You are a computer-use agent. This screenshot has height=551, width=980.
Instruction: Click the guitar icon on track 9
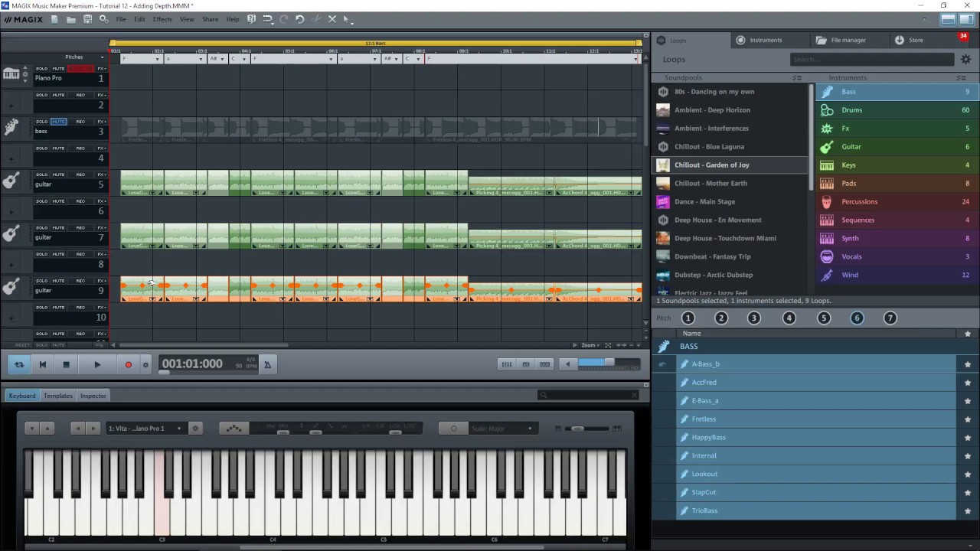click(11, 286)
